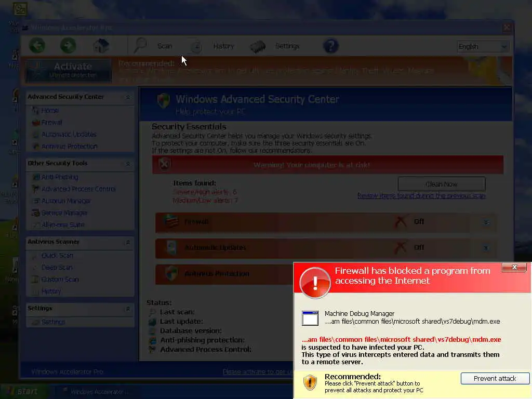The height and width of the screenshot is (399, 532).
Task: Open Advanced Process Control in the sidebar
Action: [78, 189]
